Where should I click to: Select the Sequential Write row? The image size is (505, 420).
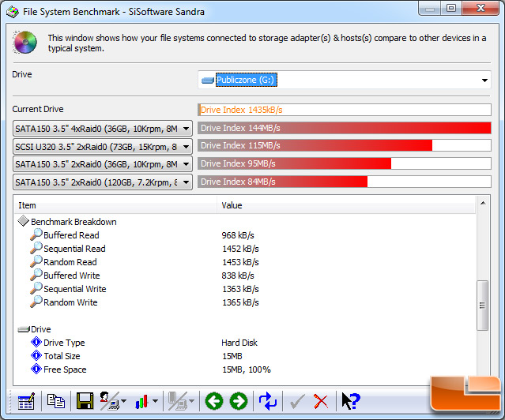245,289
